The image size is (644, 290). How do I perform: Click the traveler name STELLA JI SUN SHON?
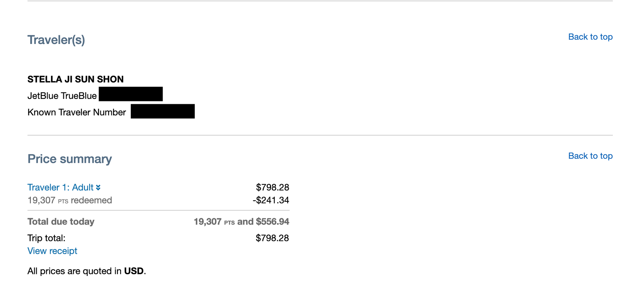point(75,79)
